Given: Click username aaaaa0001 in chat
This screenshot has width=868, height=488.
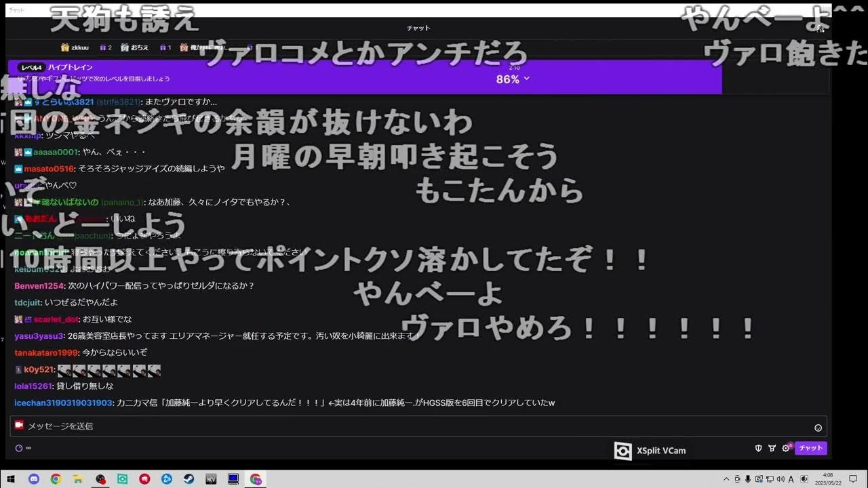Looking at the screenshot, I should [56, 152].
